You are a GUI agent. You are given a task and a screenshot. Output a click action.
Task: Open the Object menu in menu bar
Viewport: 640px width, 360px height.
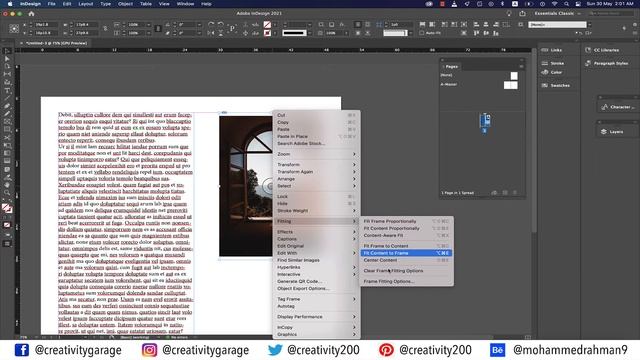click(x=125, y=4)
